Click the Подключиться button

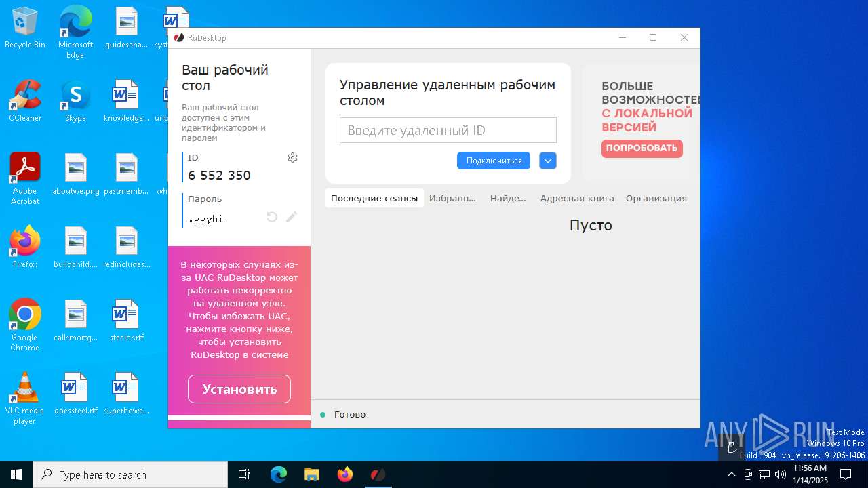[x=494, y=161]
